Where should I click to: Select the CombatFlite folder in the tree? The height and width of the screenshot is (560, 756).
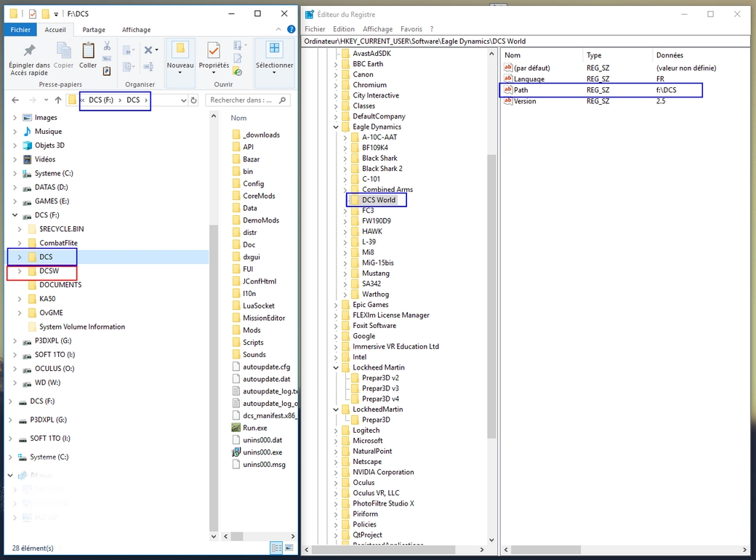pyautogui.click(x=58, y=243)
